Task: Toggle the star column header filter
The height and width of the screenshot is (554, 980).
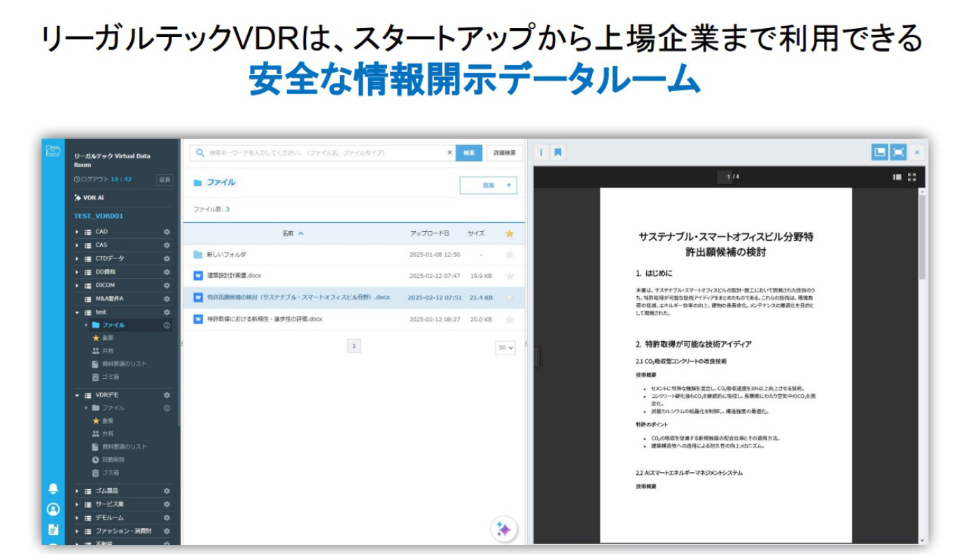Action: click(x=510, y=233)
